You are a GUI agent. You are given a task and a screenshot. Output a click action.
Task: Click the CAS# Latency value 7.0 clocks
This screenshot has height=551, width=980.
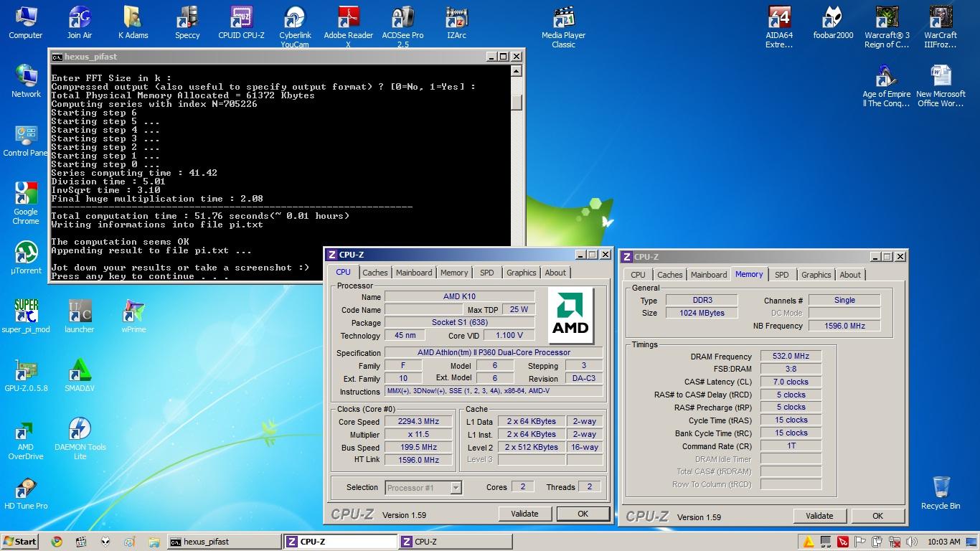(x=791, y=382)
